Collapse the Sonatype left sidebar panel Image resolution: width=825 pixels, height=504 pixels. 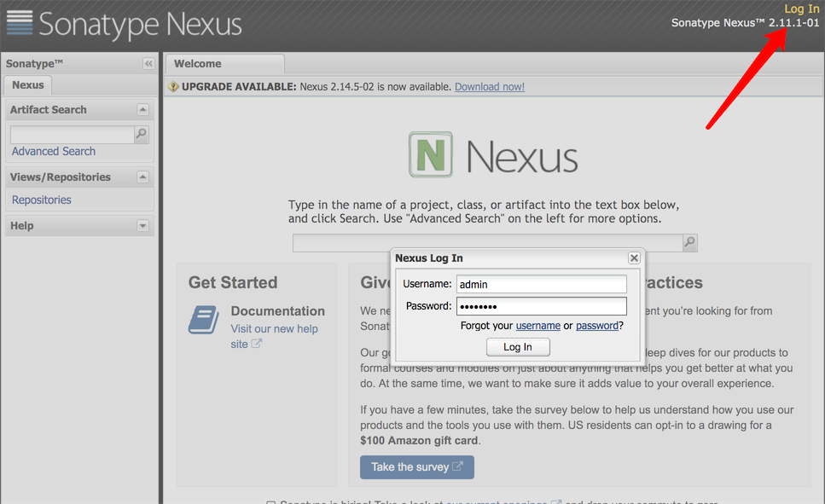(x=149, y=64)
